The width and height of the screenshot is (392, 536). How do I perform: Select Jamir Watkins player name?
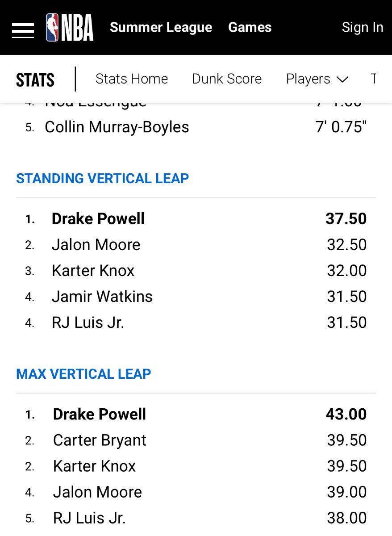(102, 297)
